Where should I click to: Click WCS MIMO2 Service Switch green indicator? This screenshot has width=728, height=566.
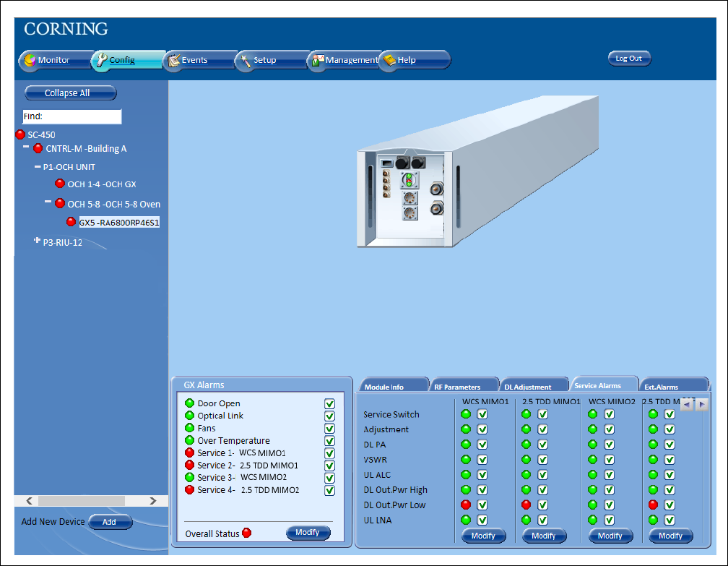coord(592,414)
